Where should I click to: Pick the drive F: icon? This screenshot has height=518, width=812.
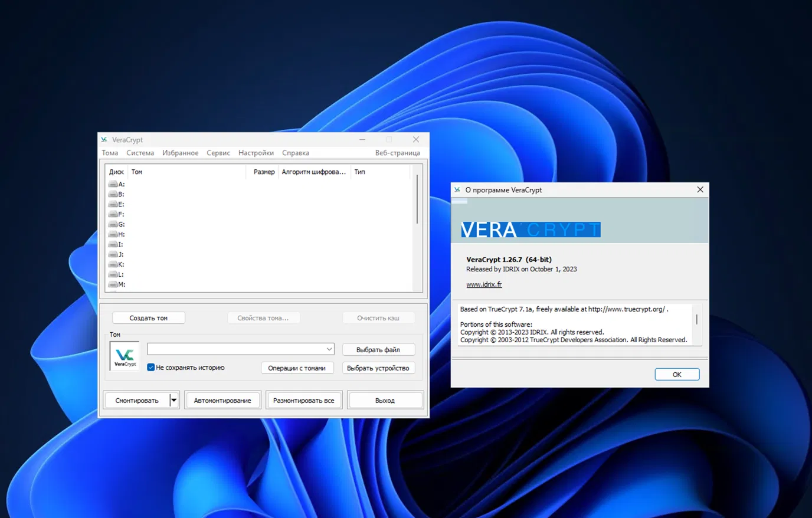pyautogui.click(x=113, y=215)
